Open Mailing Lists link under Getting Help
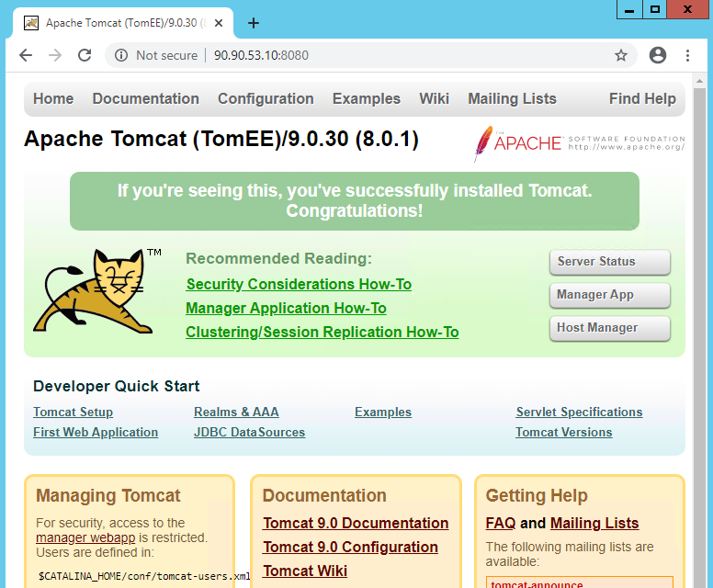The width and height of the screenshot is (713, 588). (594, 523)
